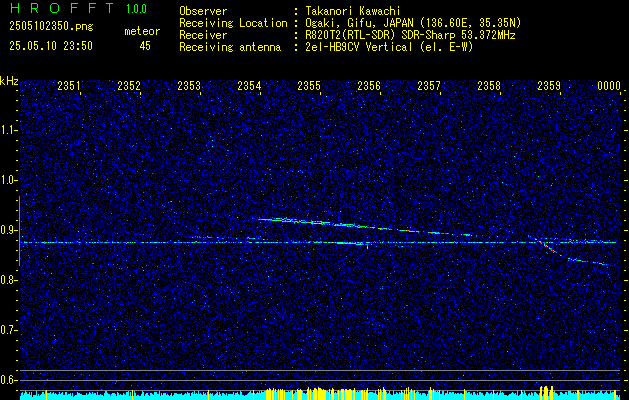Click the timestamp 25.05.10 23:50
This screenshot has height=400, width=629.
[x=51, y=46]
